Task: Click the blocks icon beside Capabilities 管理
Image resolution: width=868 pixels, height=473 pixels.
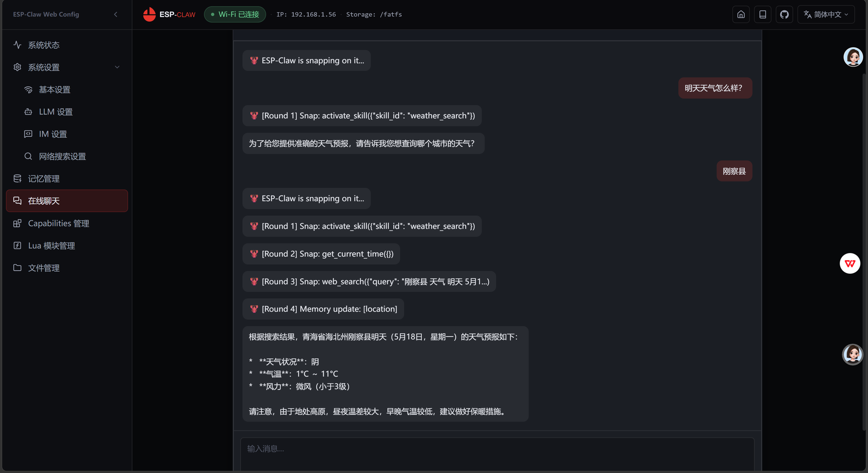Action: click(17, 223)
